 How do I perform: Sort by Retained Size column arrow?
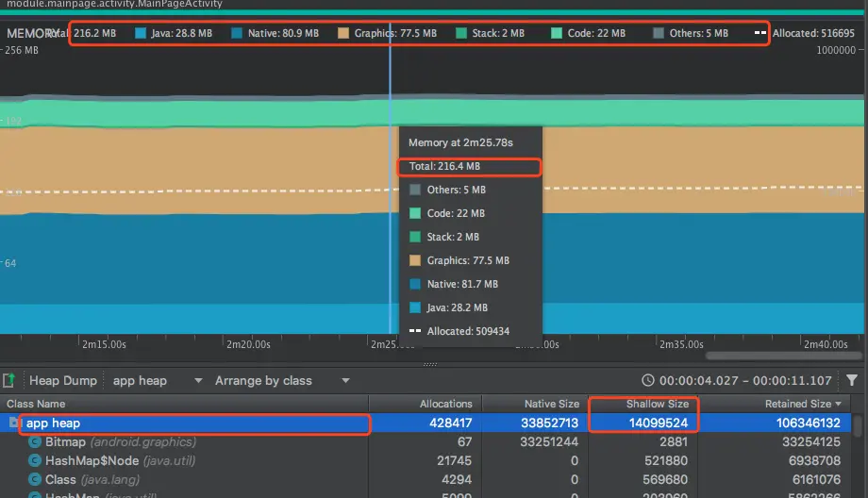838,404
